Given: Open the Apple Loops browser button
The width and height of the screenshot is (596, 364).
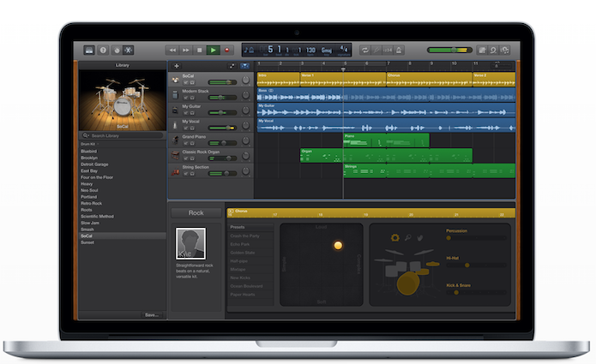Looking at the screenshot, I should 493,50.
